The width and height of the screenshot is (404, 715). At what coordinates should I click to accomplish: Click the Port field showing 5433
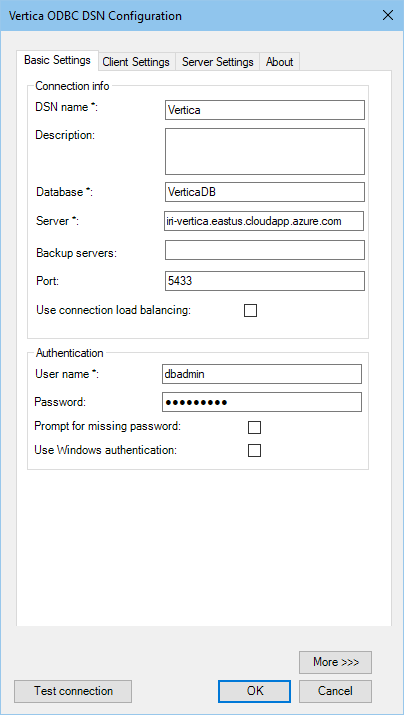pos(265,281)
